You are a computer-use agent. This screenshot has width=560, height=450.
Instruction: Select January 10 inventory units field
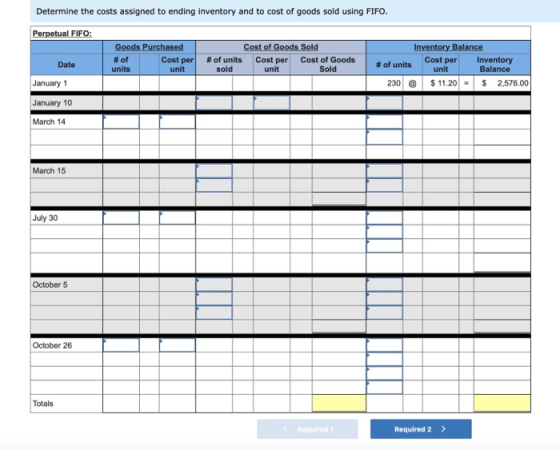coord(384,103)
